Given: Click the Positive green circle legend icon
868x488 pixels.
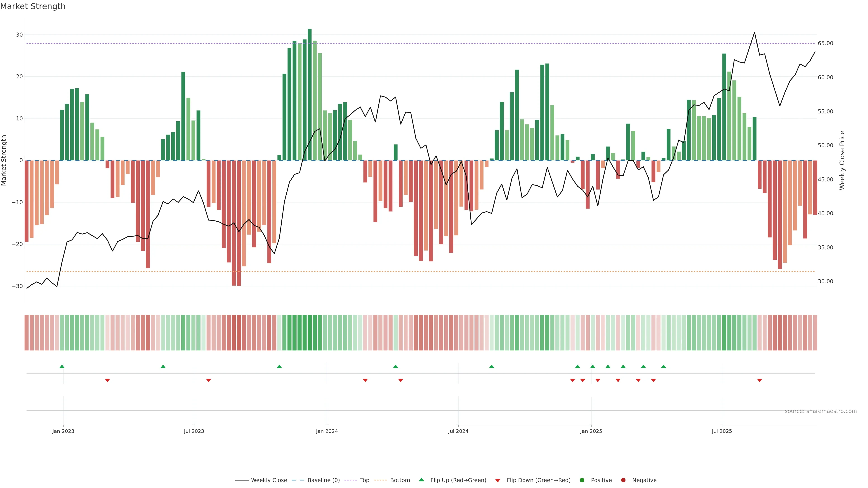Looking at the screenshot, I should 582,480.
